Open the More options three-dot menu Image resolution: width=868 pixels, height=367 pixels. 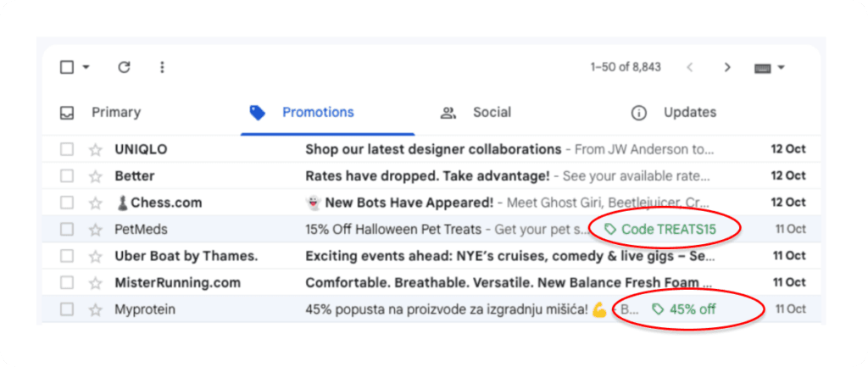coord(162,68)
